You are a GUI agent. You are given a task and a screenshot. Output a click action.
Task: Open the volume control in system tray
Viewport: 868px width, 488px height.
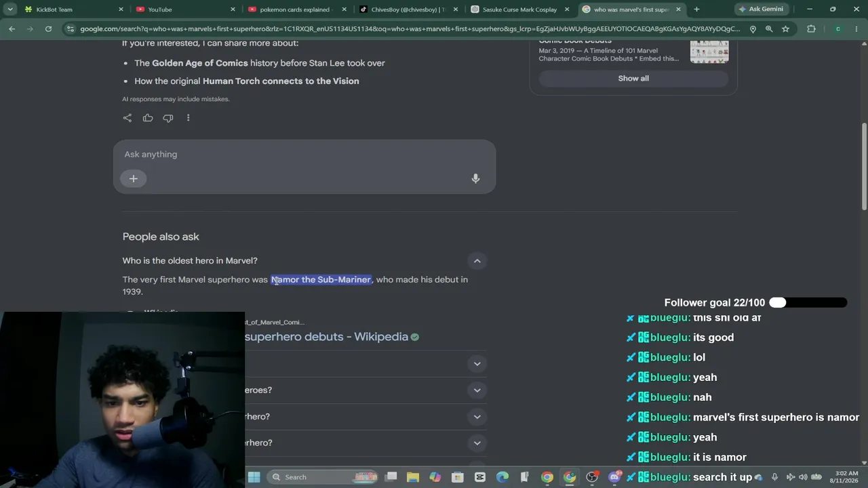[804, 477]
